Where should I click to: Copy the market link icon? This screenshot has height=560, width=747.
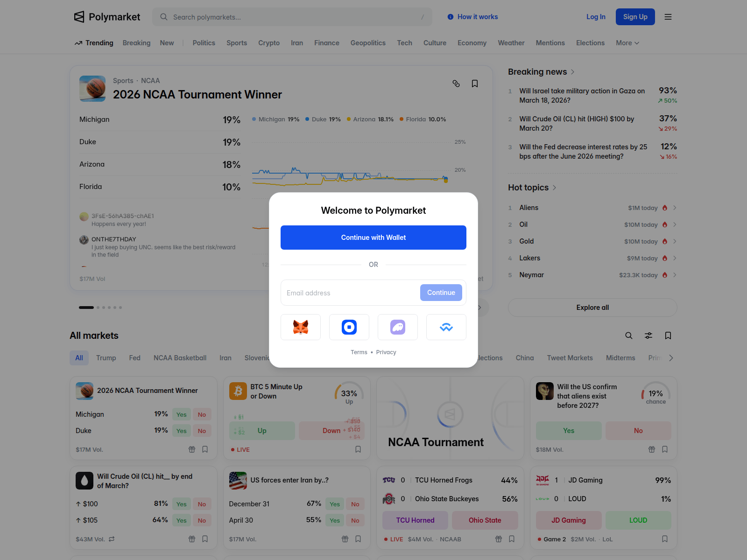point(456,83)
